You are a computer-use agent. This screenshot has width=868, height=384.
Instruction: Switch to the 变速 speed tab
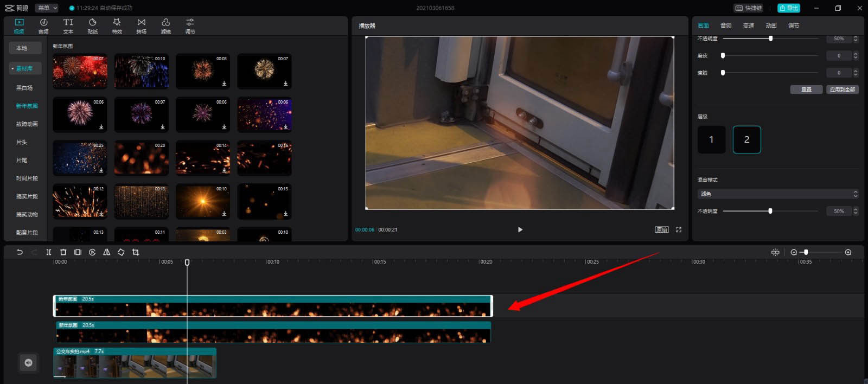tap(749, 25)
